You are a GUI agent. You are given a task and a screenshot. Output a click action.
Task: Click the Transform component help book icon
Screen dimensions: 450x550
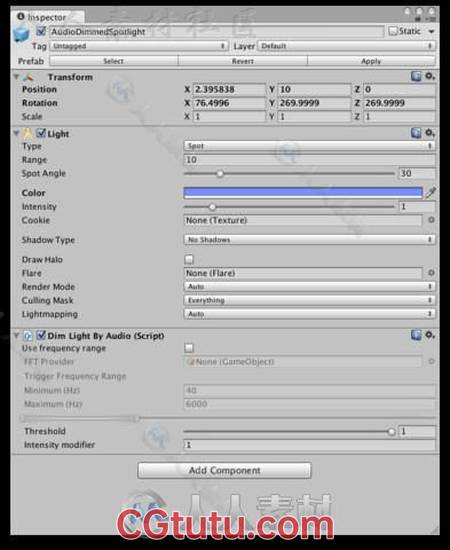click(416, 76)
